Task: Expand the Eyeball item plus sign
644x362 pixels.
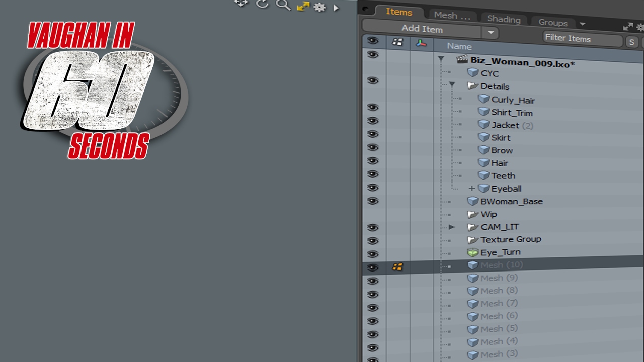Action: point(471,188)
